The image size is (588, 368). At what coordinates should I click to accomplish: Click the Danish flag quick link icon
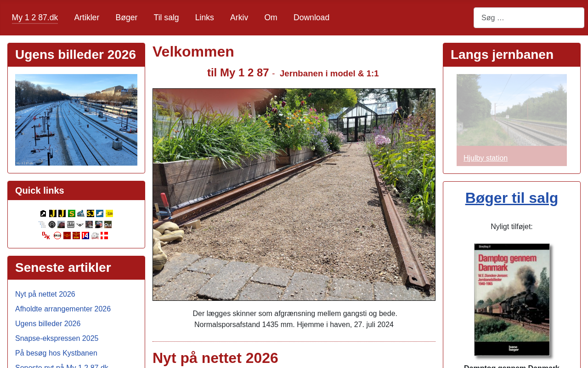[104, 236]
